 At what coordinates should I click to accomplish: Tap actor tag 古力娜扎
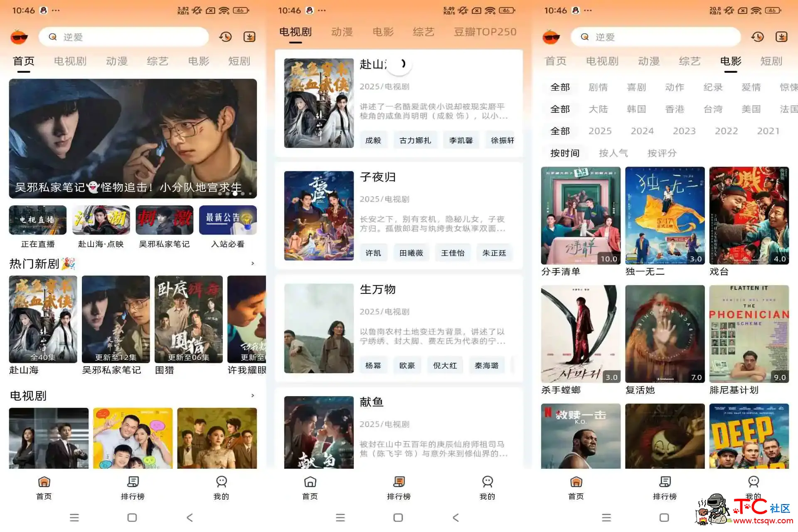point(415,140)
